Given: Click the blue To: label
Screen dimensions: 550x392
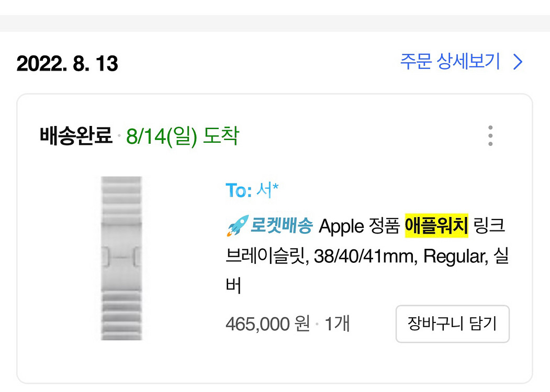Looking at the screenshot, I should tap(238, 191).
